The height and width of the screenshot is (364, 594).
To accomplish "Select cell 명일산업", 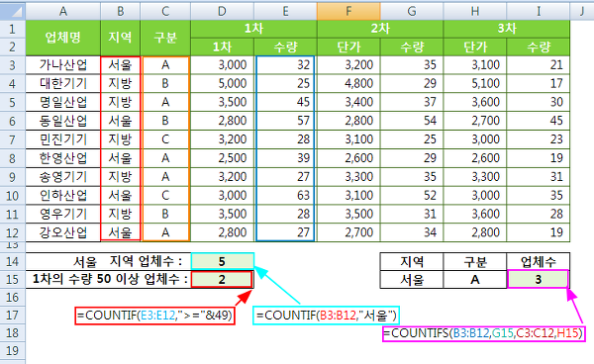I will point(63,102).
